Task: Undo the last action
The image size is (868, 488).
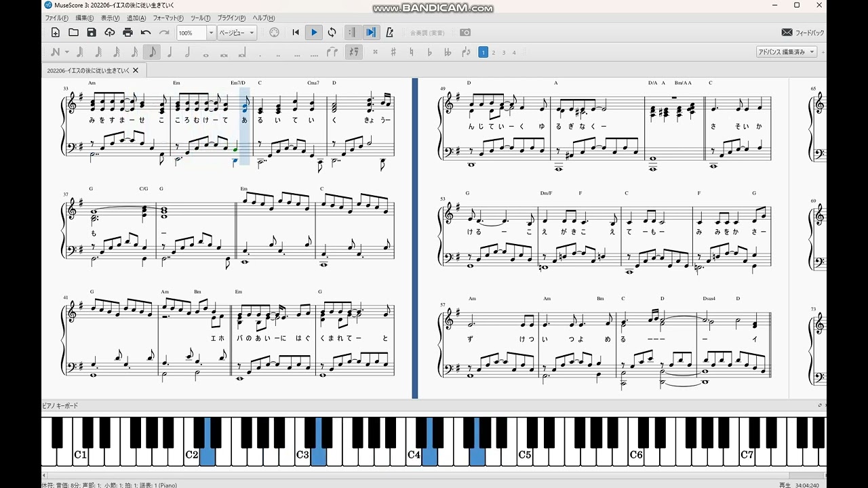Action: pyautogui.click(x=146, y=33)
